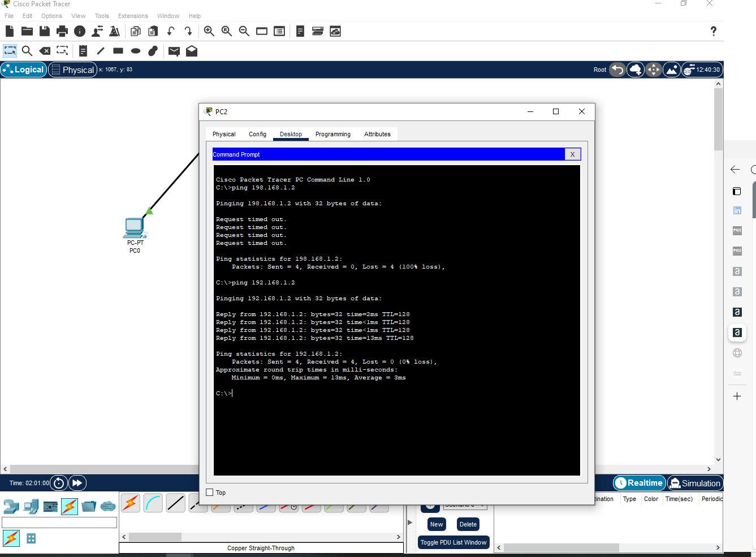Viewport: 756px width, 557px height.
Task: Open the drawing palette rectangle icon
Action: point(262,31)
